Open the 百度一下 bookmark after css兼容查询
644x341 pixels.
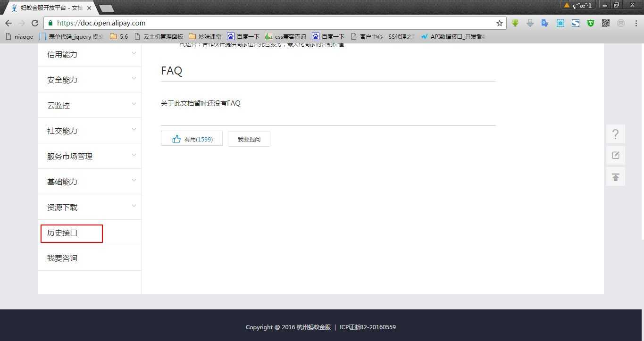coord(328,36)
